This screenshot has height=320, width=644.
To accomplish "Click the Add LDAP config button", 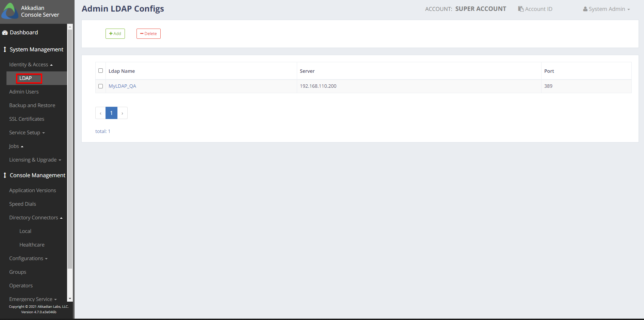I will coord(115,34).
